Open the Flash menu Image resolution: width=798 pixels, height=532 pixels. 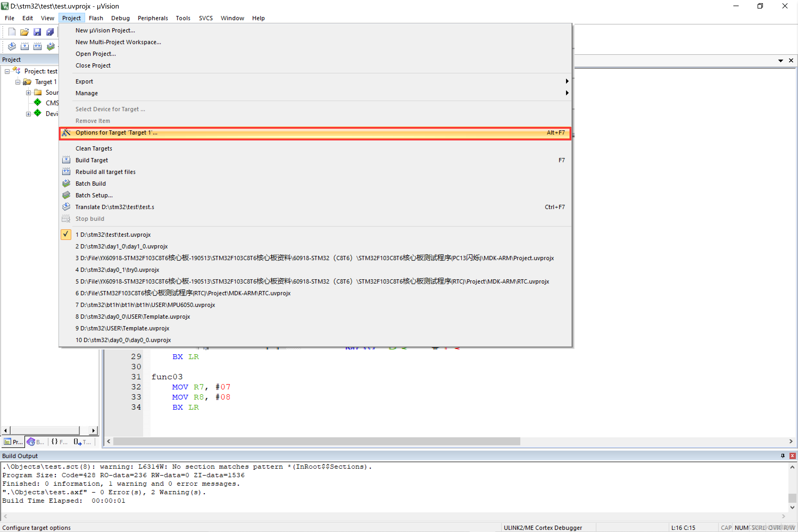pos(96,18)
